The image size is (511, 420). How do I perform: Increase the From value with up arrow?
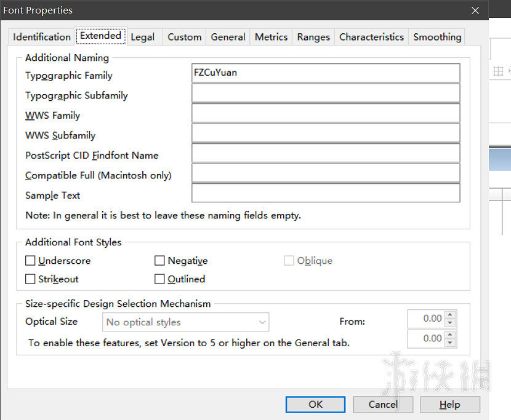[450, 315]
